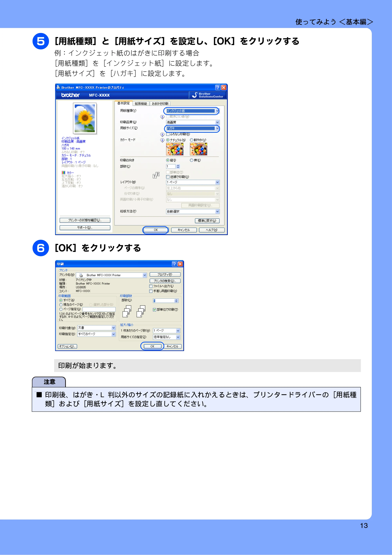Switch to the 基本設定 tab
The image size is (392, 555).
pos(123,103)
